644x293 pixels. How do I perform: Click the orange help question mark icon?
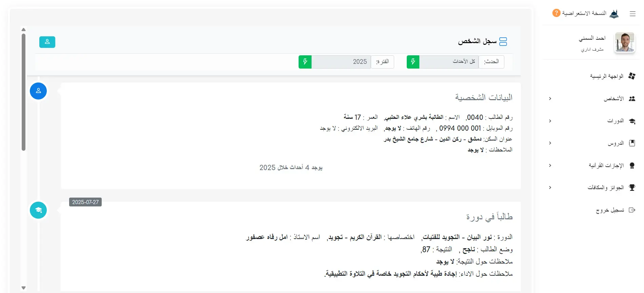pos(556,13)
